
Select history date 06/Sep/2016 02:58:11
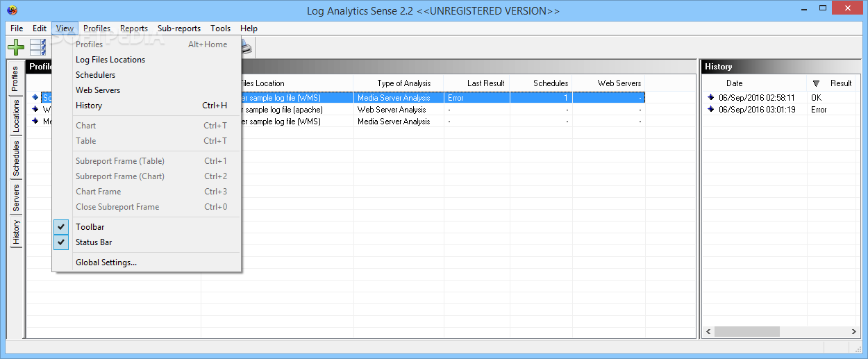click(x=757, y=98)
